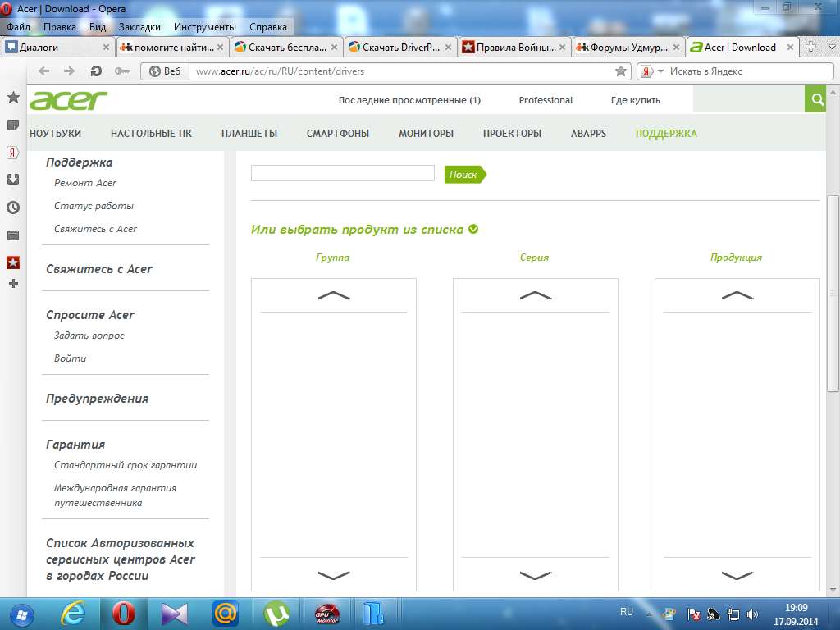The height and width of the screenshot is (630, 840).
Task: Launch Internet Explorer from taskbar
Action: 72,614
